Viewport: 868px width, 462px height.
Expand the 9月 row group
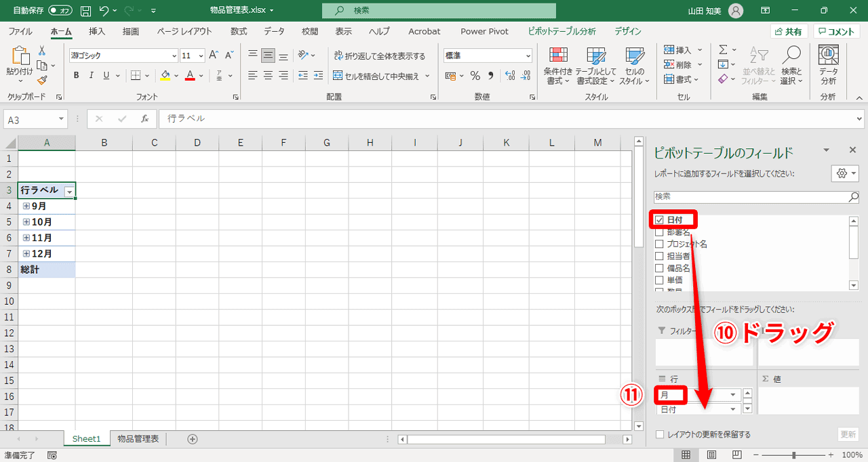26,206
